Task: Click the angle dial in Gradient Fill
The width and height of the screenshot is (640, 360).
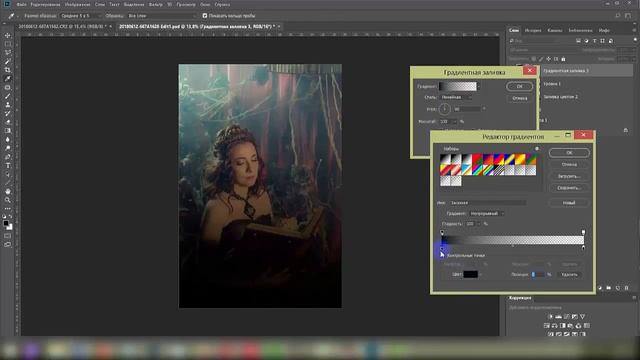Action: pos(444,109)
